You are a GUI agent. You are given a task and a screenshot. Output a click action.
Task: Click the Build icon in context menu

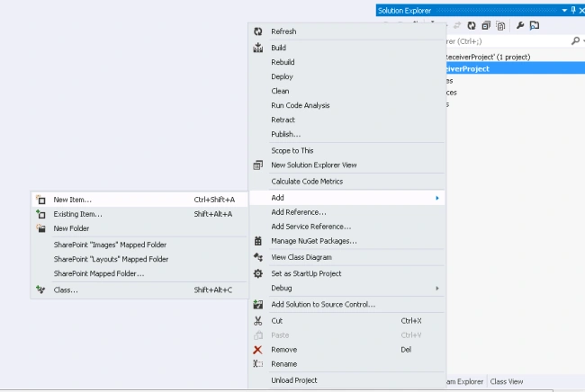[257, 48]
